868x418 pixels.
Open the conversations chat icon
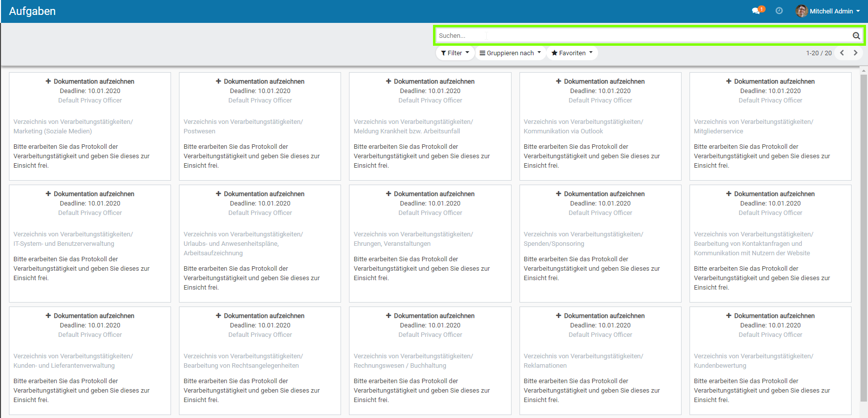click(x=756, y=11)
